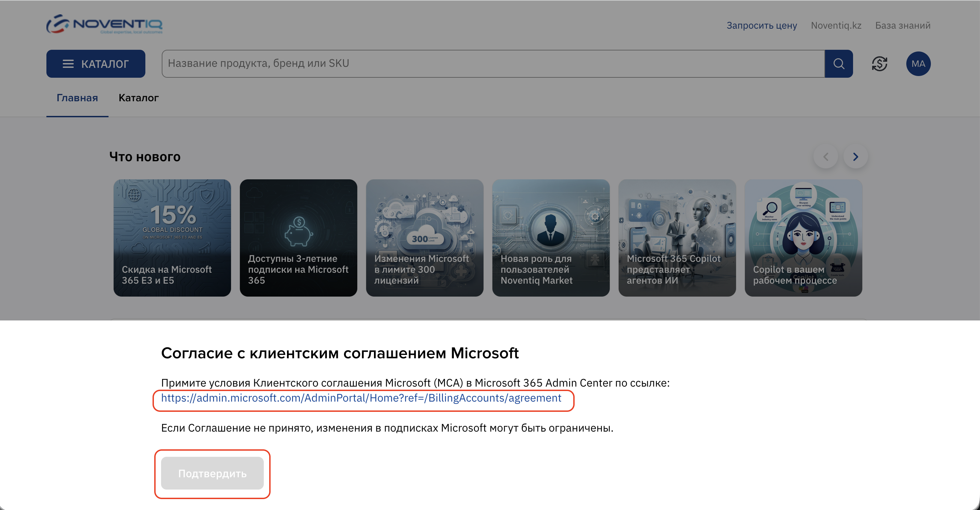Viewport: 980px width, 510px height.
Task: Show previous news with left chevron
Action: click(825, 156)
